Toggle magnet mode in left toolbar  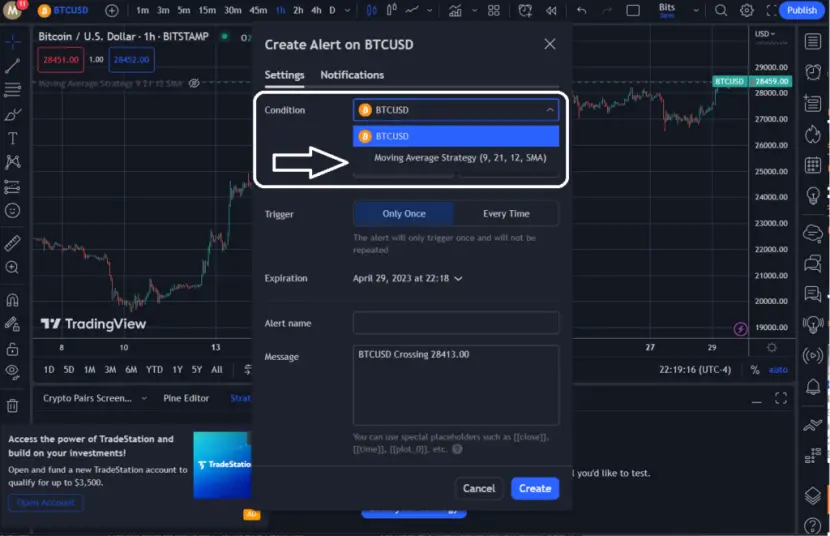[12, 300]
